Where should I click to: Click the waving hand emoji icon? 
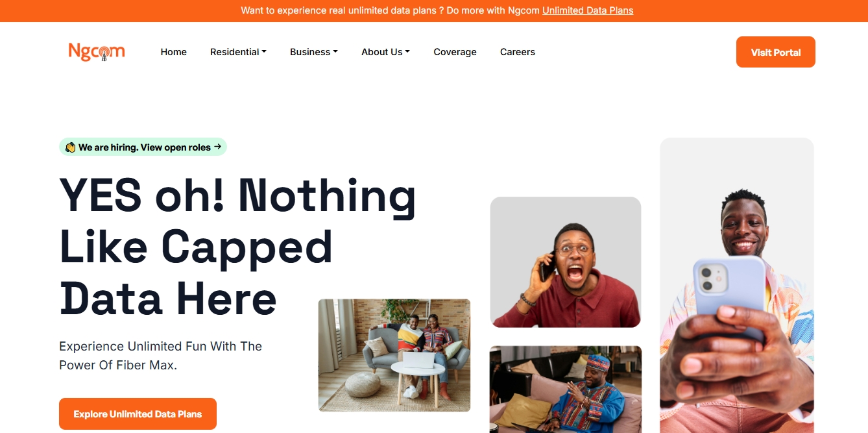[x=70, y=147]
